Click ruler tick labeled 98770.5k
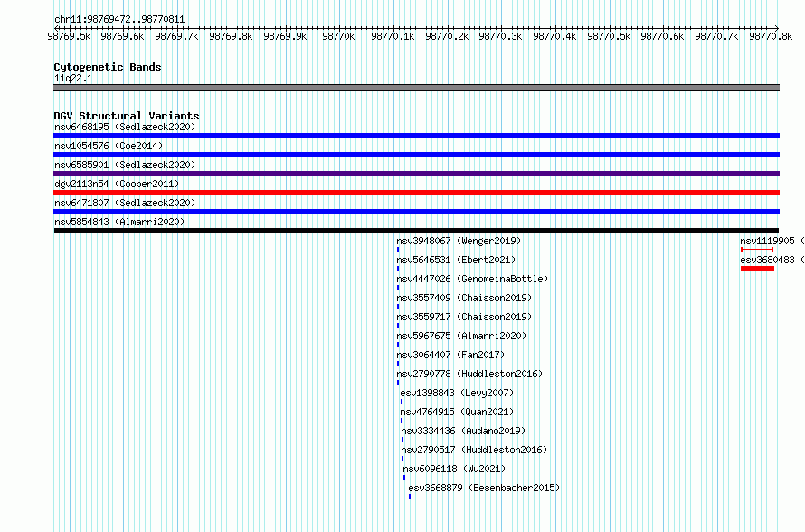Image resolution: width=805 pixels, height=532 pixels. (x=609, y=36)
